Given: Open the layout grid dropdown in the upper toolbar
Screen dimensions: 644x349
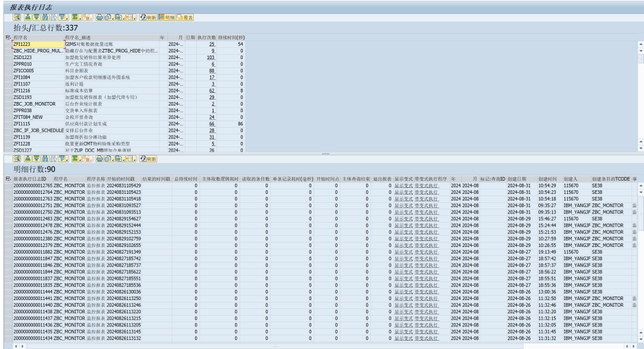Looking at the screenshot, I should coord(131,17).
